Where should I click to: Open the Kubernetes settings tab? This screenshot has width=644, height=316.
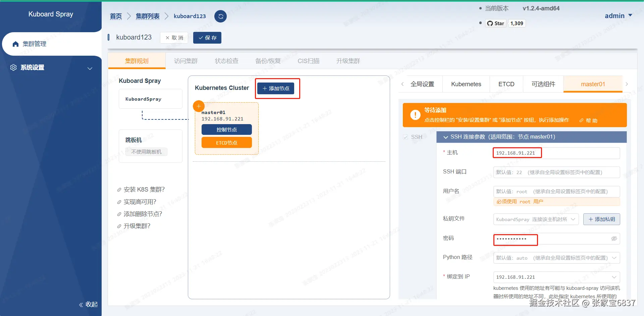pyautogui.click(x=466, y=84)
